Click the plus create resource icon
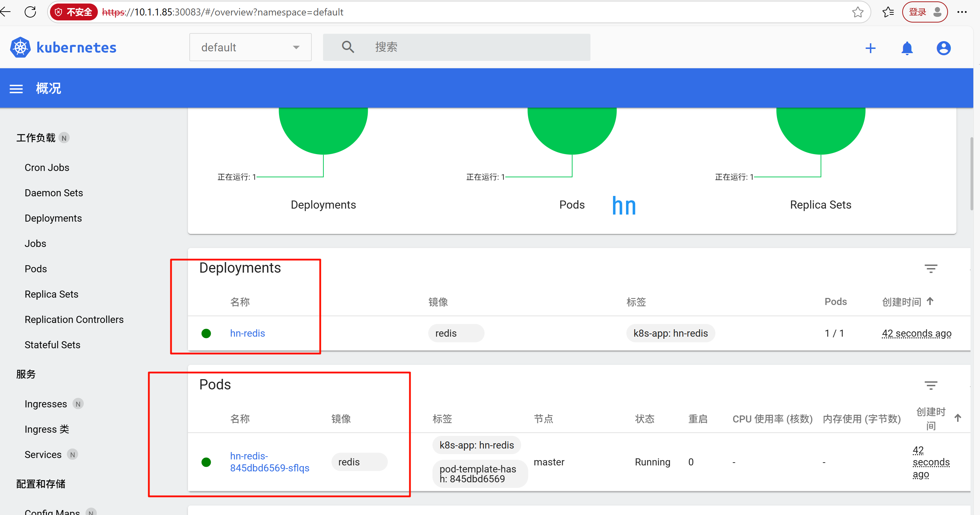Viewport: 980px width, 515px height. point(870,48)
